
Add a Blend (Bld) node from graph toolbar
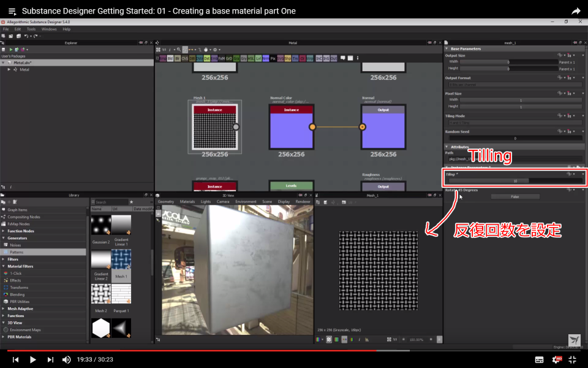point(170,58)
